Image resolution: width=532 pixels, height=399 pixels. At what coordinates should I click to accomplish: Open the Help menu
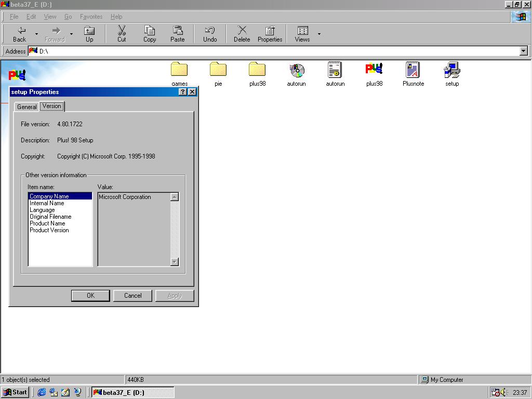click(x=116, y=16)
